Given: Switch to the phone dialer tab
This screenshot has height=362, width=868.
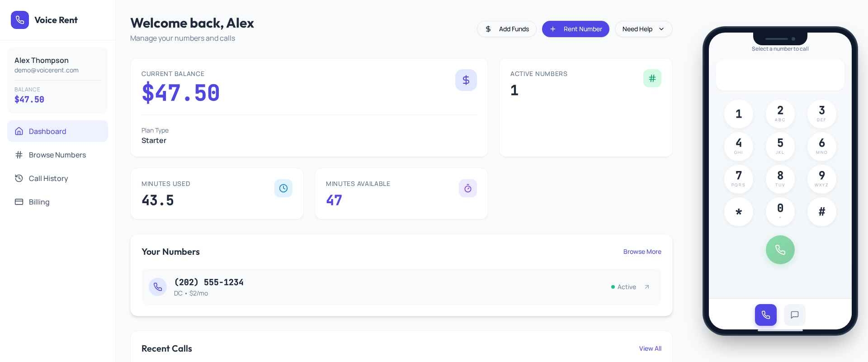Looking at the screenshot, I should pyautogui.click(x=765, y=315).
